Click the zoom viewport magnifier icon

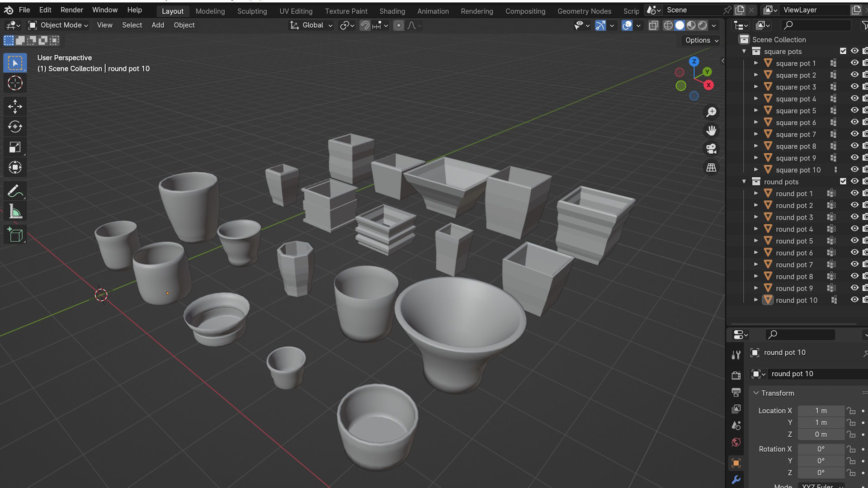pos(711,112)
